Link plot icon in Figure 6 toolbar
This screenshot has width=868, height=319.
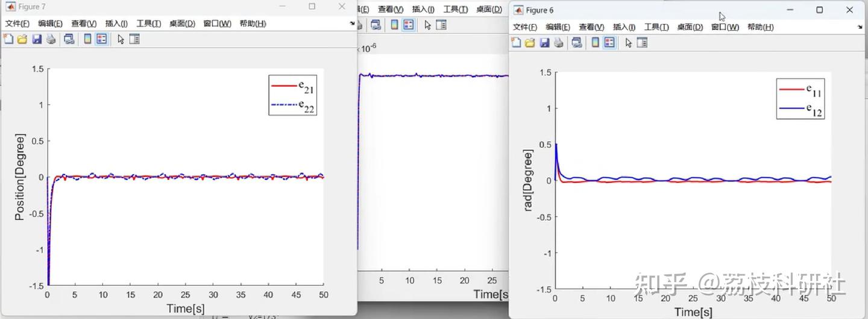pyautogui.click(x=577, y=42)
